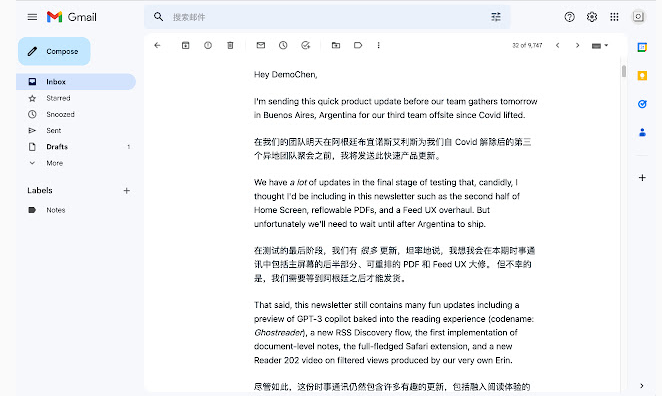
Task: Go to the older email
Action: tap(578, 45)
